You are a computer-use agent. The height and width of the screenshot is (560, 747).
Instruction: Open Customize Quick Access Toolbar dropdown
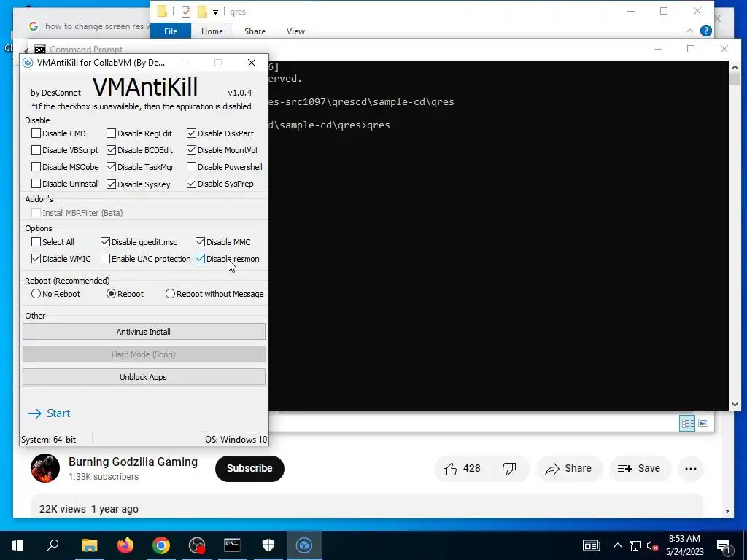(215, 12)
